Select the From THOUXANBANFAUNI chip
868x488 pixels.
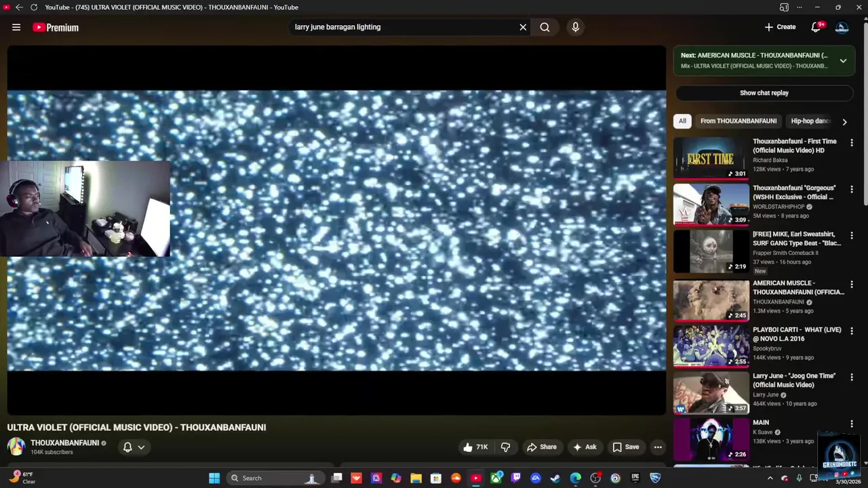[x=738, y=121]
